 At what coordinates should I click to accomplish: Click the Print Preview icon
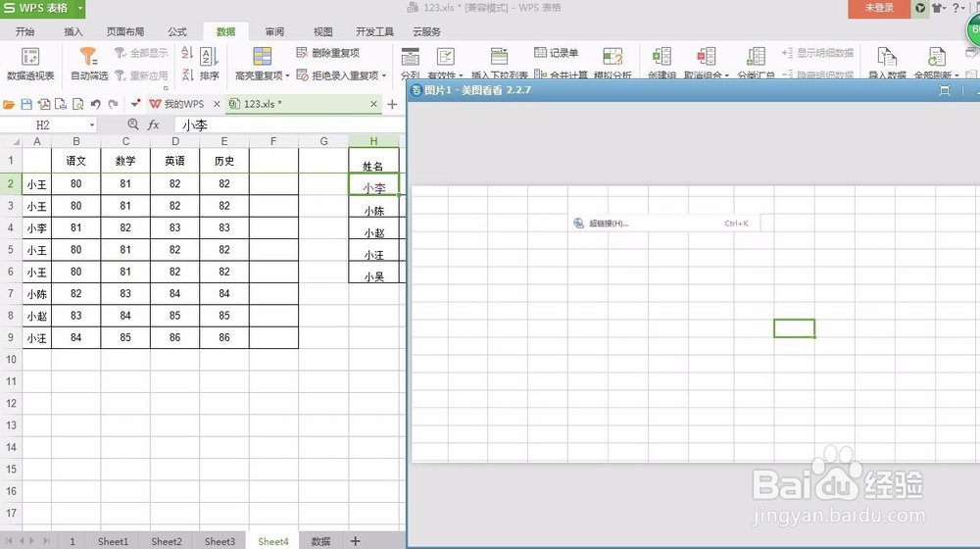point(78,105)
